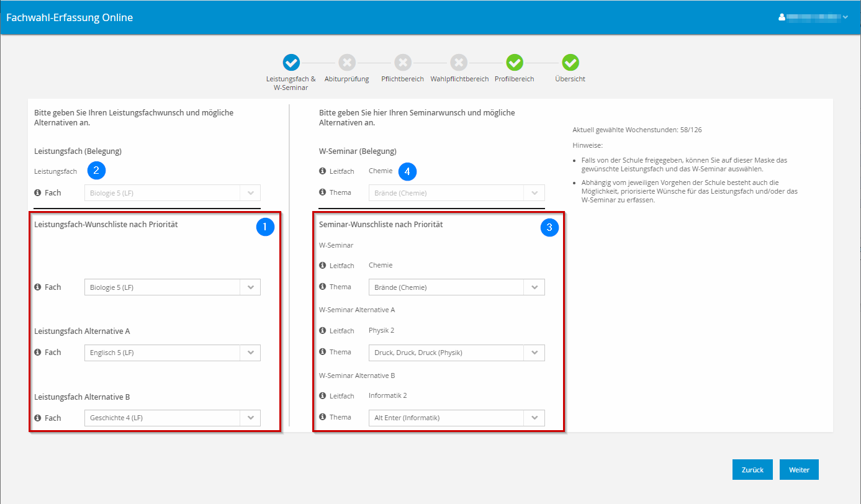
Task: Open the Druck, Druck, Druck (Physik) dropdown
Action: tap(457, 353)
